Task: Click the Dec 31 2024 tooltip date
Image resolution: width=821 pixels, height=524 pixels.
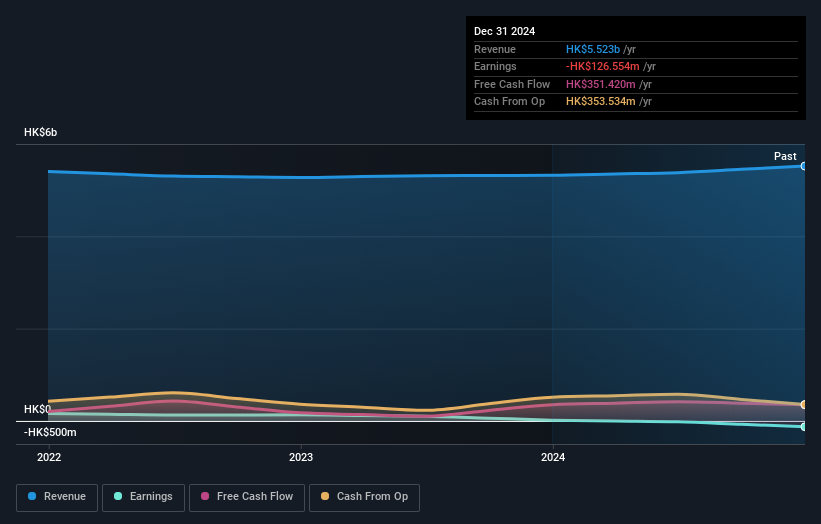Action: tap(504, 31)
